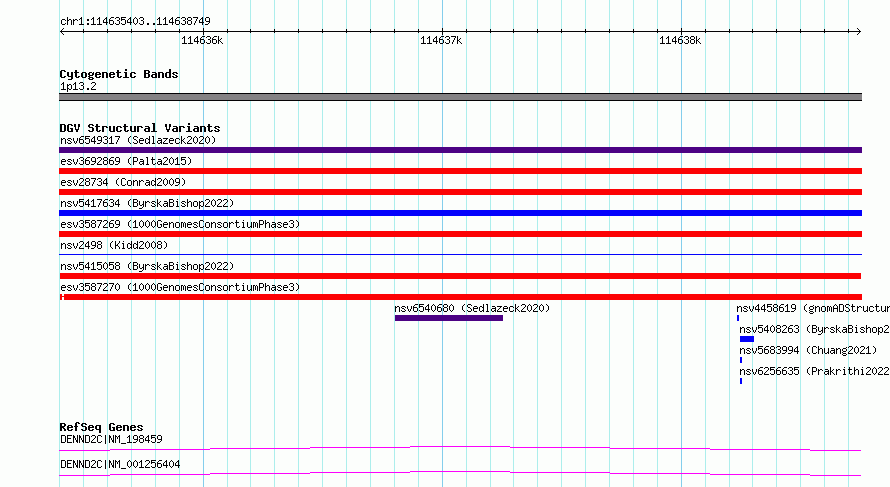The width and height of the screenshot is (890, 487).
Task: Click the nsv6256635 Prakrithi2022 blue marker
Action: tap(741, 381)
